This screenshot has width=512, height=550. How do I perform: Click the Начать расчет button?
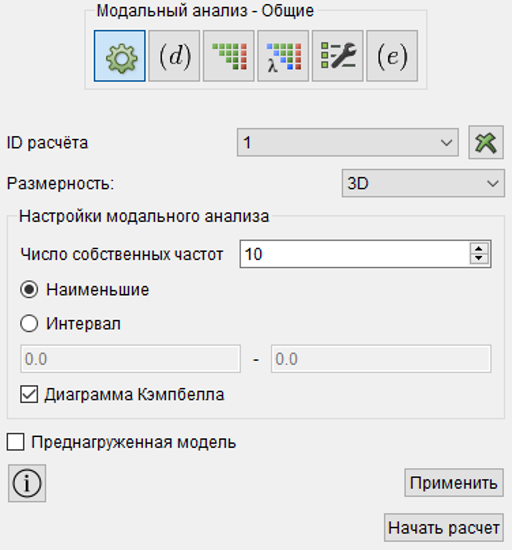tap(444, 528)
